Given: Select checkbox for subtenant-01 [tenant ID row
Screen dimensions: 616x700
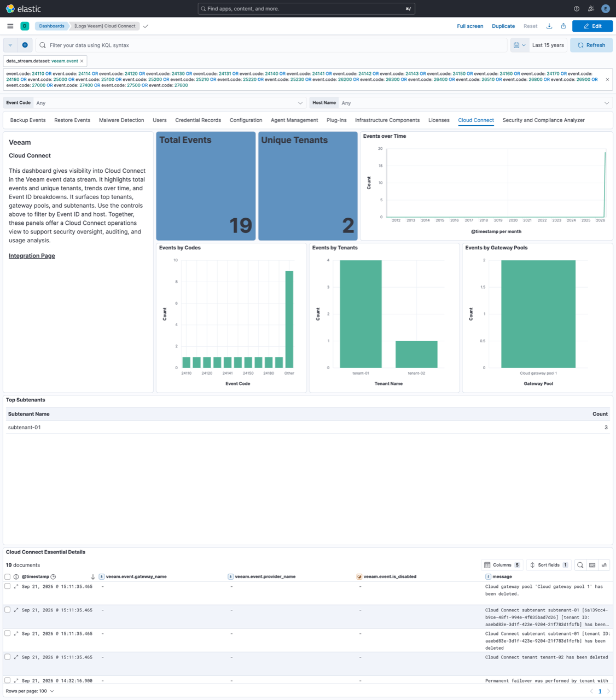Looking at the screenshot, I should click(x=8, y=633).
